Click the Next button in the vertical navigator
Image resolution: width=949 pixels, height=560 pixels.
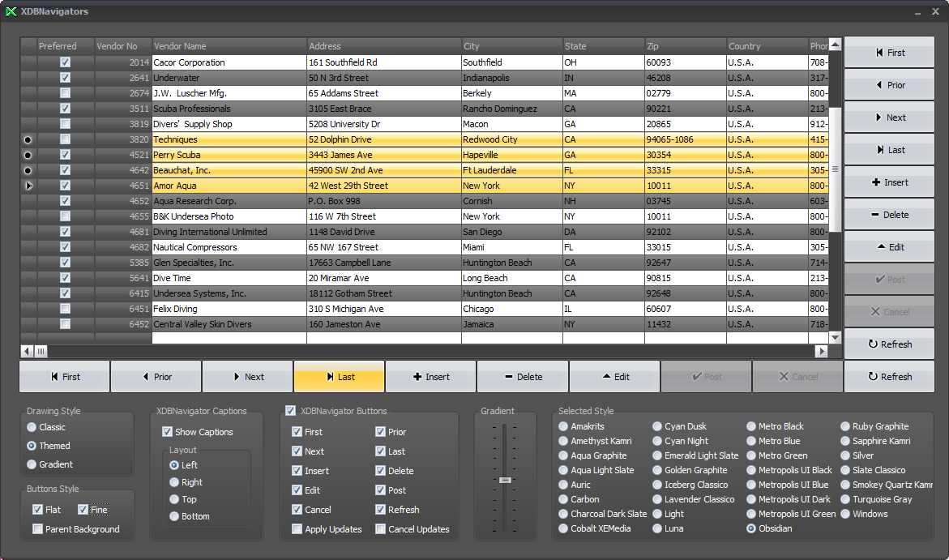[x=889, y=118]
